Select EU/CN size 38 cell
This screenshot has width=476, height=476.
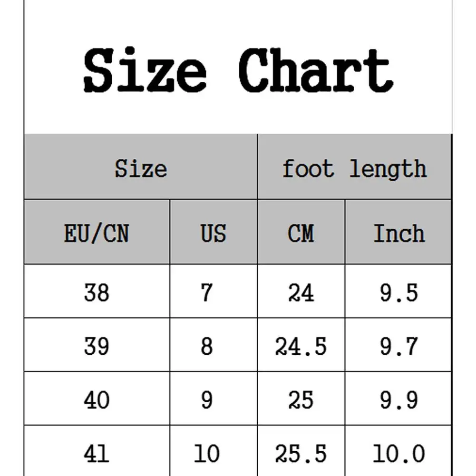coord(97,292)
